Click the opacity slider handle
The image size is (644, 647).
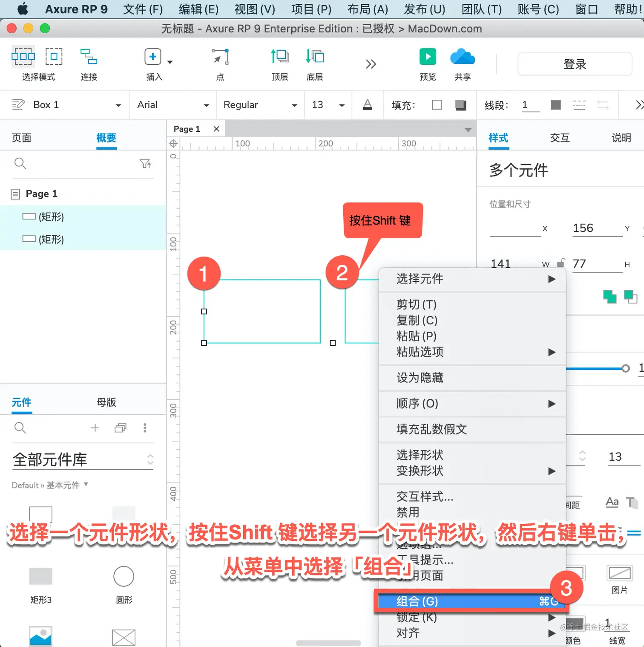625,368
